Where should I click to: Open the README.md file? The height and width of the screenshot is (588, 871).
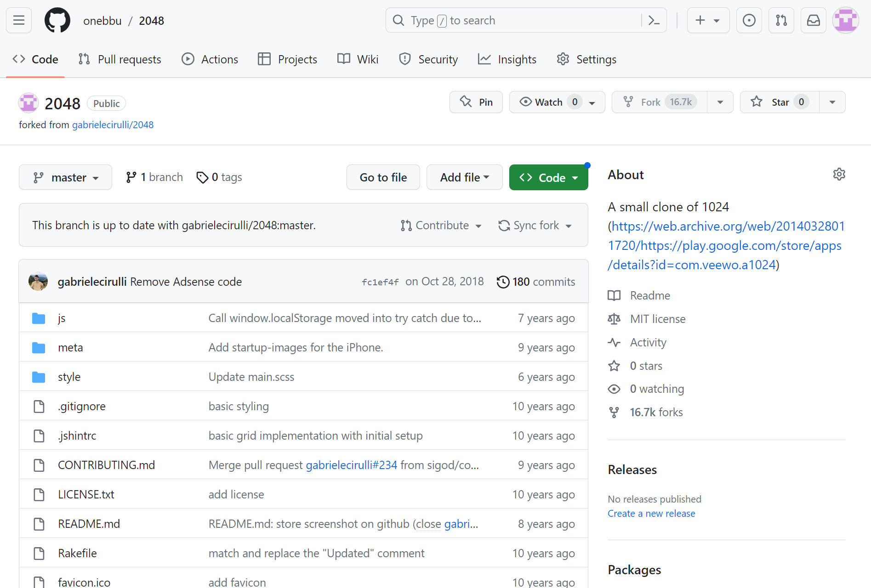click(89, 524)
